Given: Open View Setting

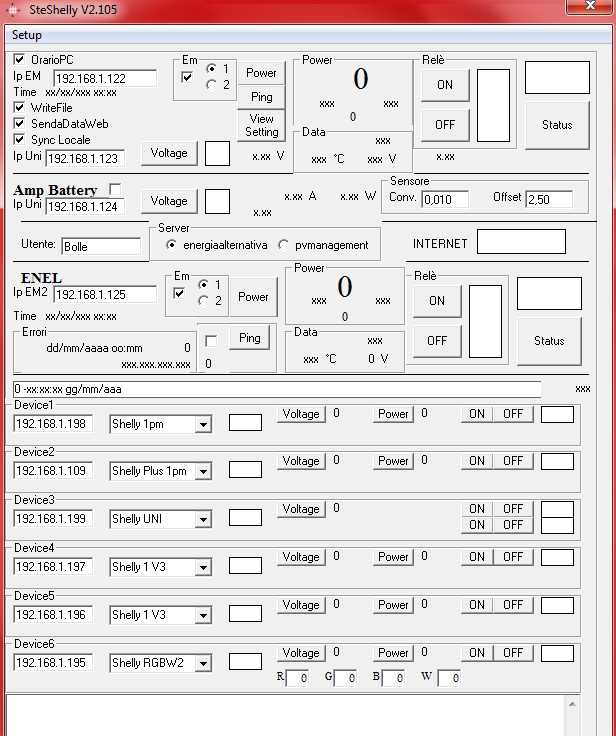Looking at the screenshot, I should coord(261,125).
